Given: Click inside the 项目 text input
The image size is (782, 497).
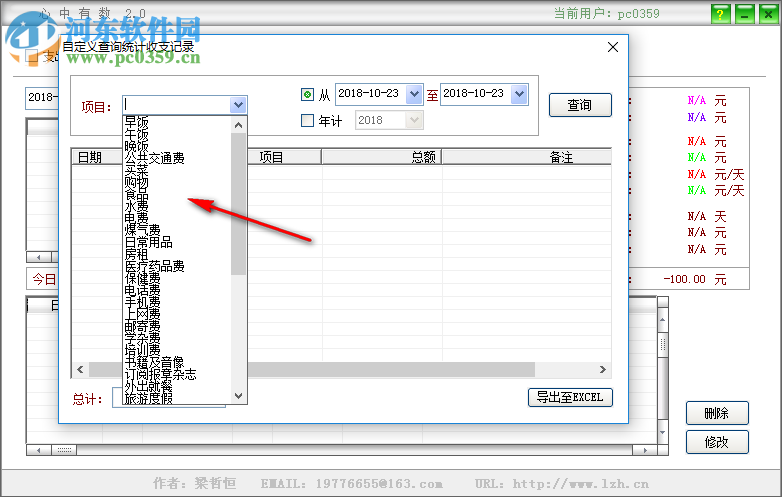Looking at the screenshot, I should tap(177, 105).
